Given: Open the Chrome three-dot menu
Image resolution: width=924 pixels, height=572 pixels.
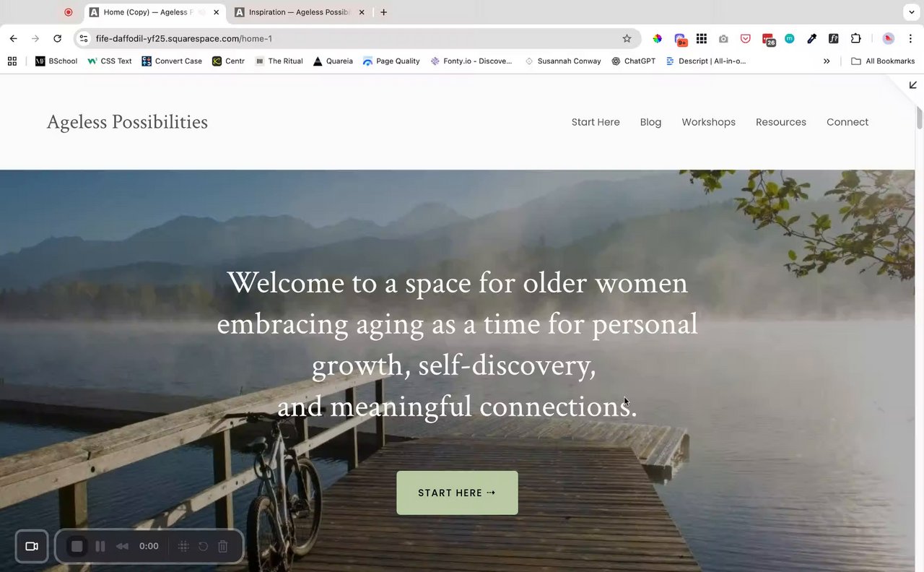Looking at the screenshot, I should coord(910,38).
